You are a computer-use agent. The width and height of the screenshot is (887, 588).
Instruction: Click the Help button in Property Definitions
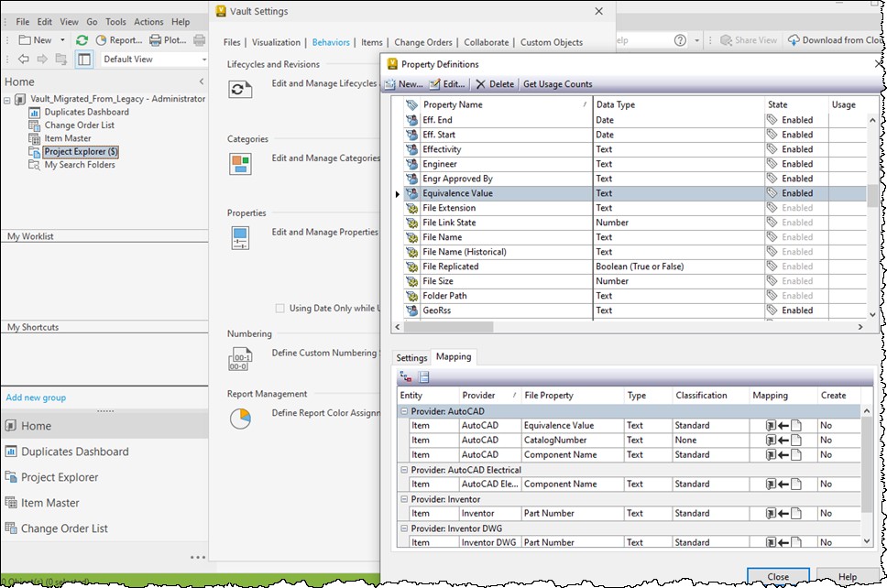click(847, 577)
